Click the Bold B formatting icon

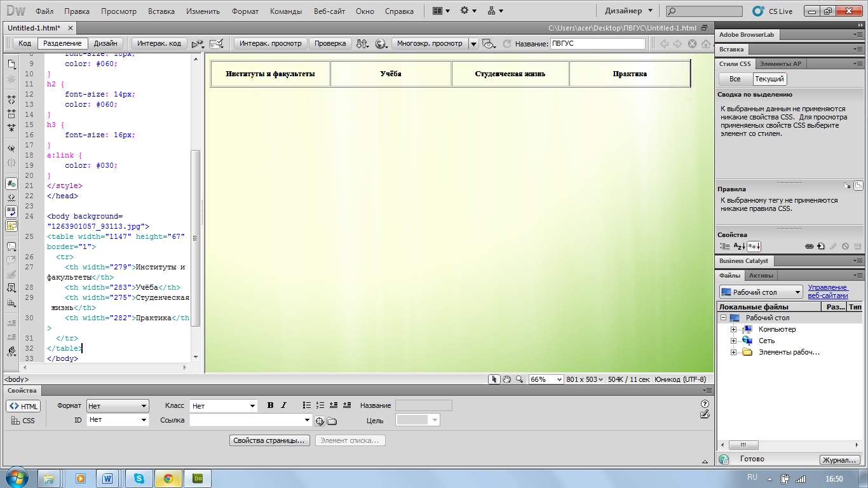(270, 405)
